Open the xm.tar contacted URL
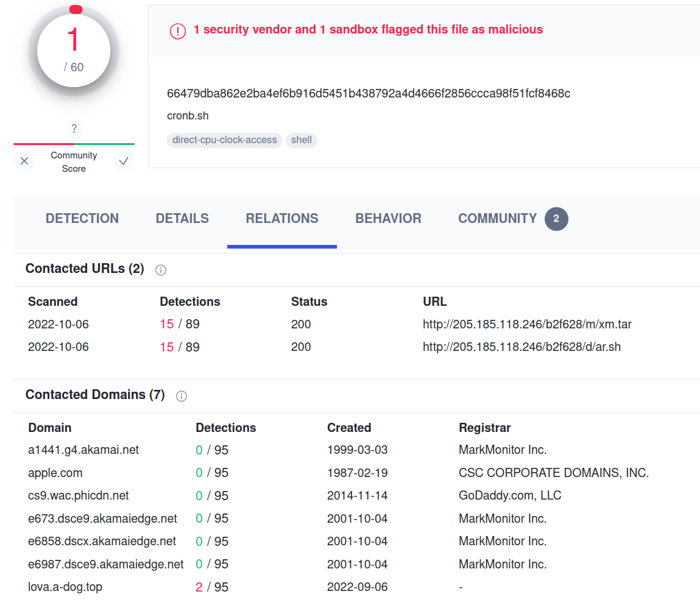This screenshot has width=700, height=608. 527,324
